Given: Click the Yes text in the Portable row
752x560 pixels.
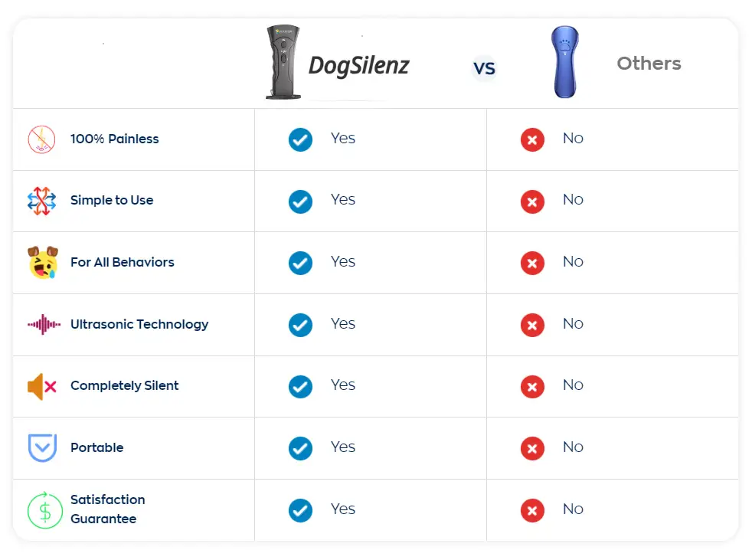Looking at the screenshot, I should (343, 447).
